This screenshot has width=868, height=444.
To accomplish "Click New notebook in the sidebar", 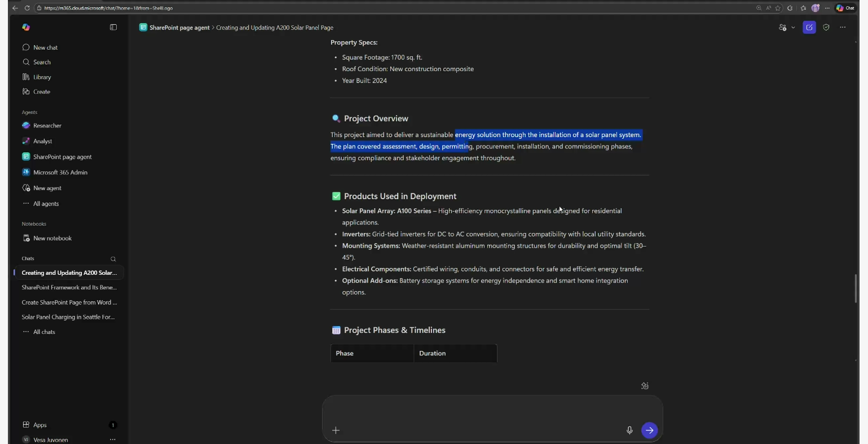I will pos(52,239).
